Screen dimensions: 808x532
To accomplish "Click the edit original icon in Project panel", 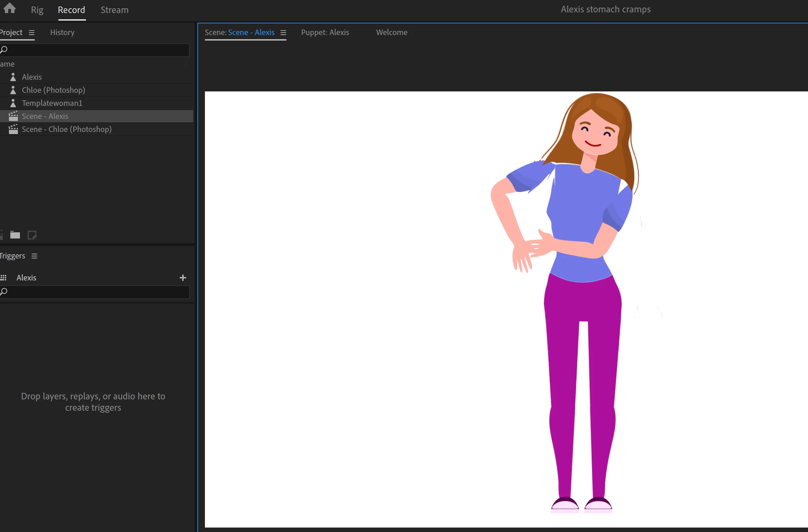I will click(32, 235).
